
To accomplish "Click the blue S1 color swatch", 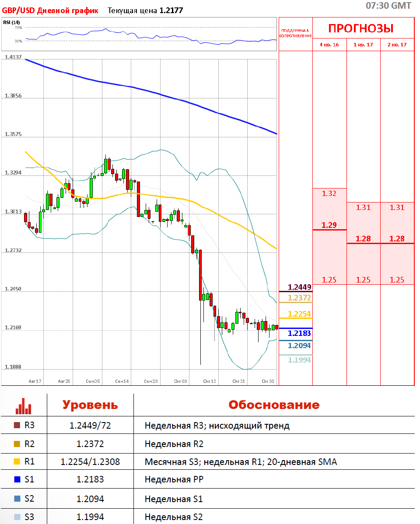I will tap(17, 479).
